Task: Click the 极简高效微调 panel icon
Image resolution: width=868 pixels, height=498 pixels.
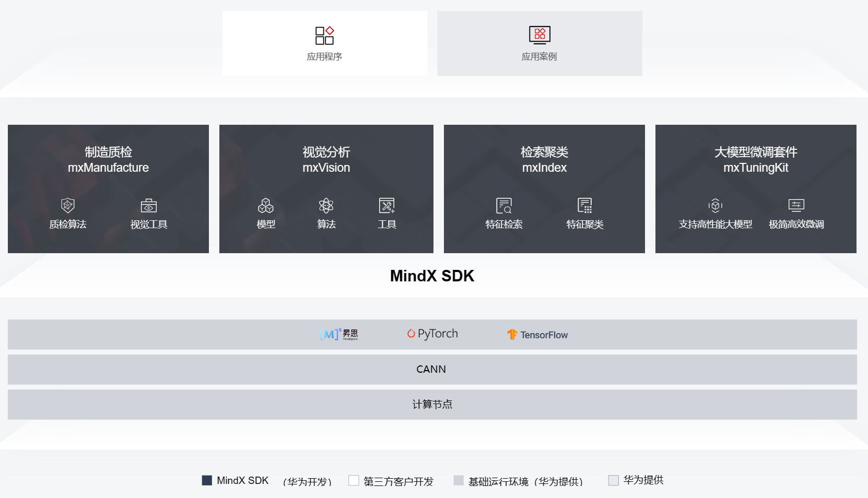Action: point(796,205)
